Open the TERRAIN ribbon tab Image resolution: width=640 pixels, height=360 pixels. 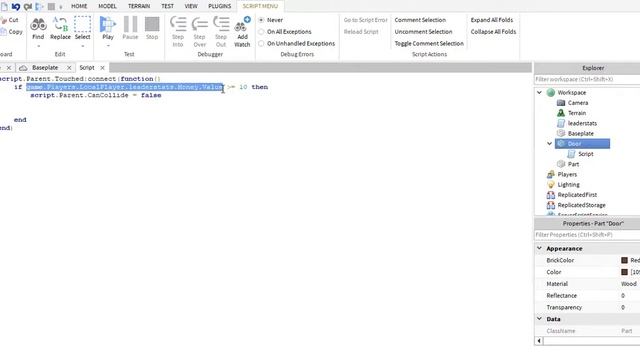pos(139,6)
